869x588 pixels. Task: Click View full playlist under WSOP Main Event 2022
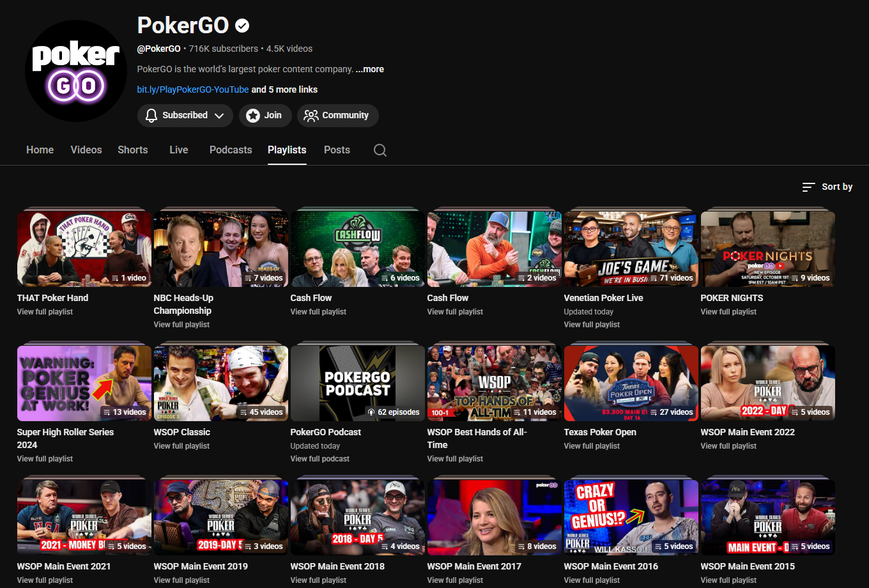tap(728, 446)
